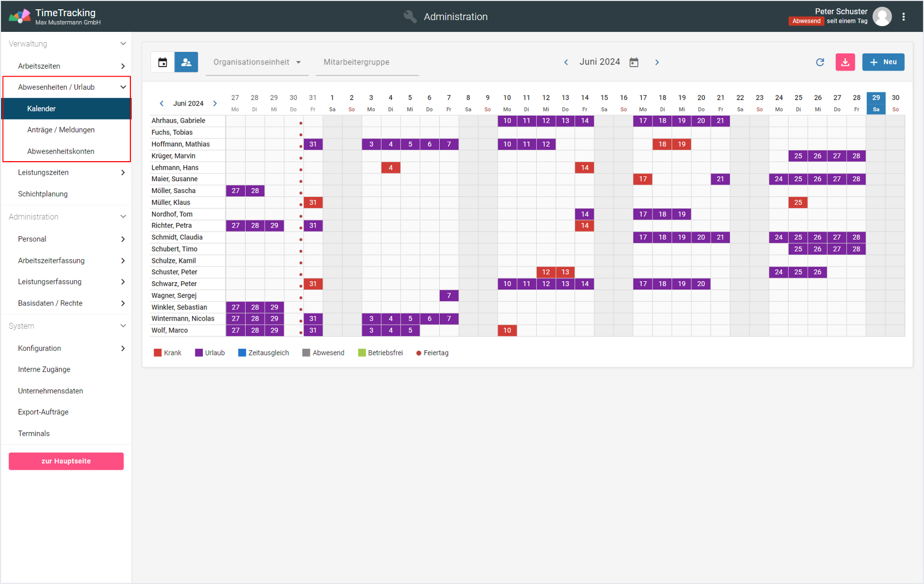
Task: Click the TimeTracking logo
Action: pos(19,17)
